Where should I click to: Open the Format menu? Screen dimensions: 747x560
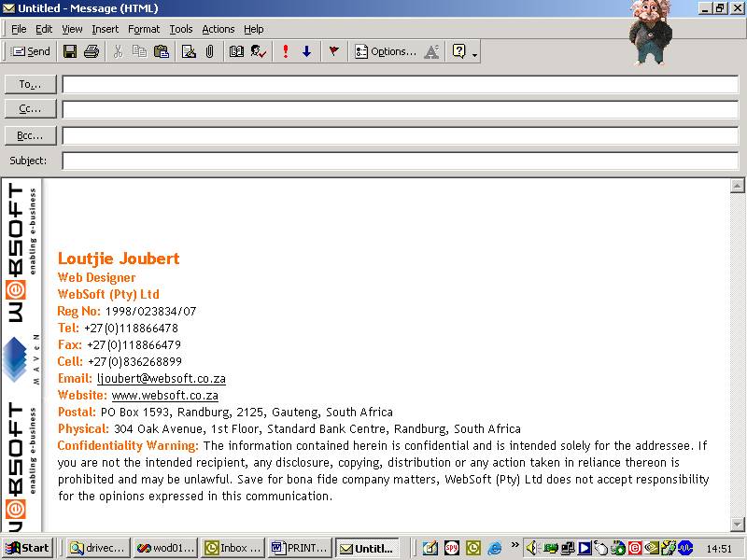[144, 29]
